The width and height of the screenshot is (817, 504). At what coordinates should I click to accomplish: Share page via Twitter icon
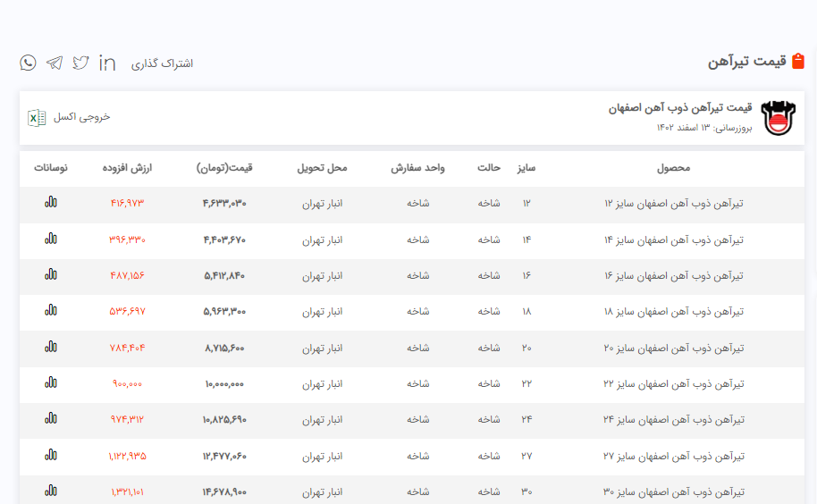80,63
